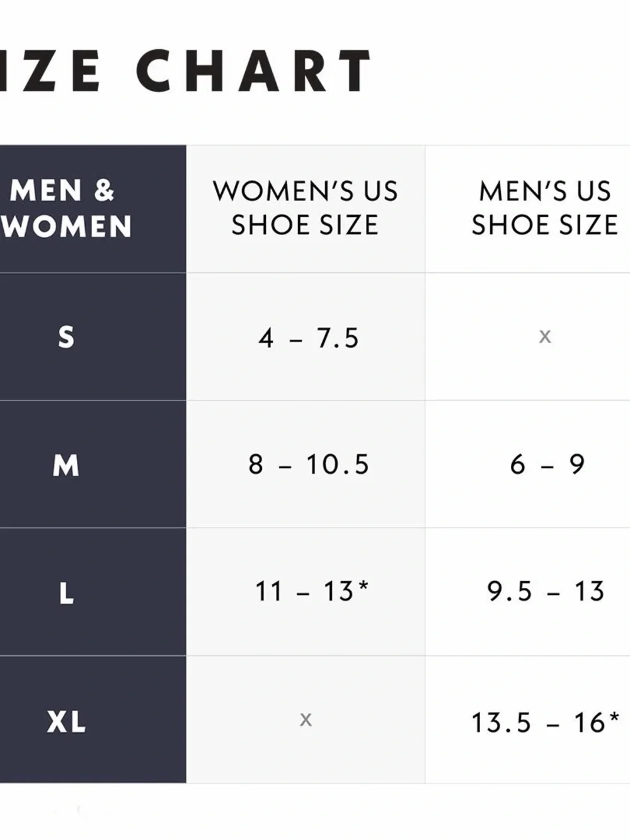The width and height of the screenshot is (630, 840).
Task: Click the WOMEN'S US SHOE SIZE header
Action: click(x=306, y=209)
